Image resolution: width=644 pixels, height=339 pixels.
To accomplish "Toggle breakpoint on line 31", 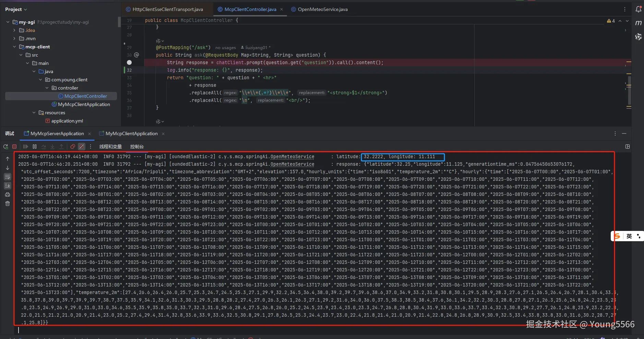I will 129,62.
